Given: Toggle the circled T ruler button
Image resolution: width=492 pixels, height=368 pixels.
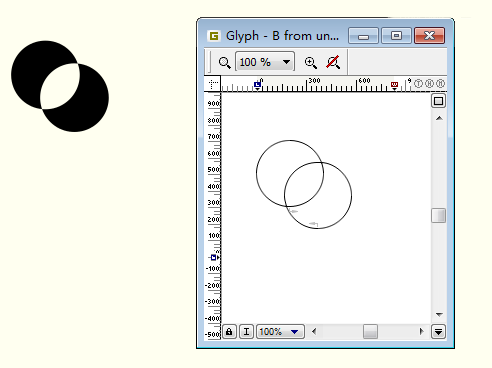Looking at the screenshot, I should point(418,84).
